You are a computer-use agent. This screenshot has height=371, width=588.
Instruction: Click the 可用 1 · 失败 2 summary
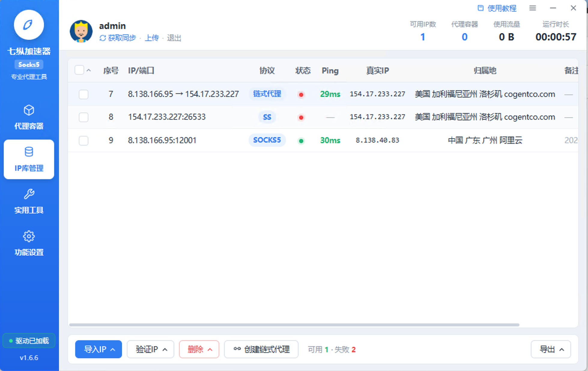point(332,349)
